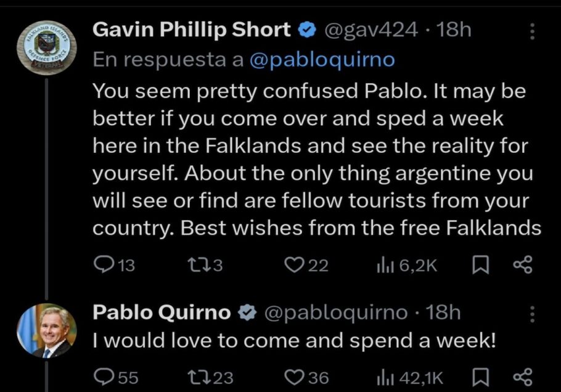Reply to Pablo Quirno's tweet

point(101,377)
